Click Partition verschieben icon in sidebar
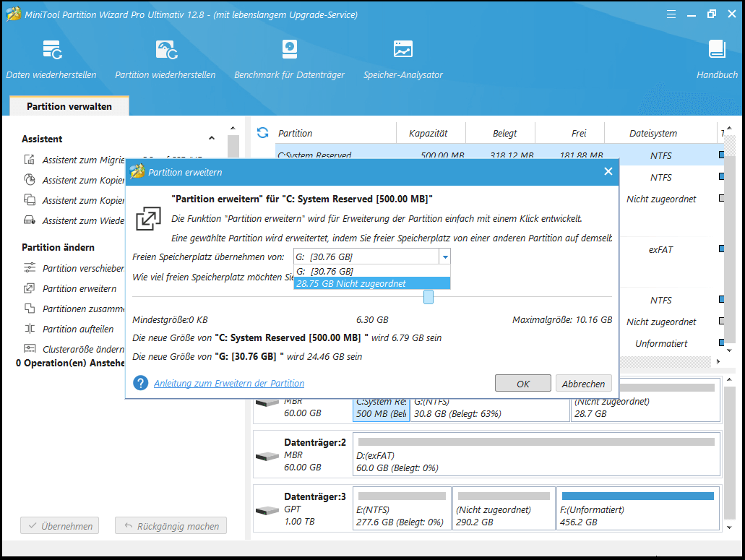This screenshot has width=745, height=560. [x=30, y=268]
